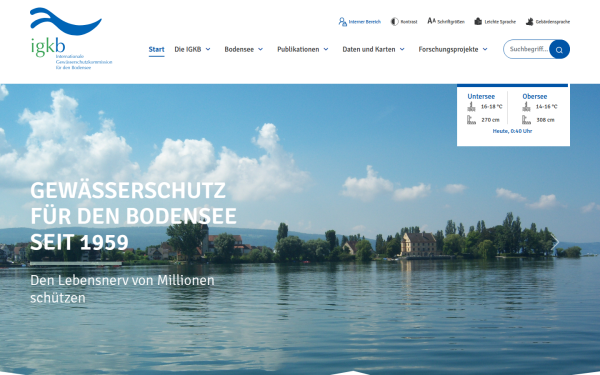Open the Bodensee menu

(x=239, y=49)
